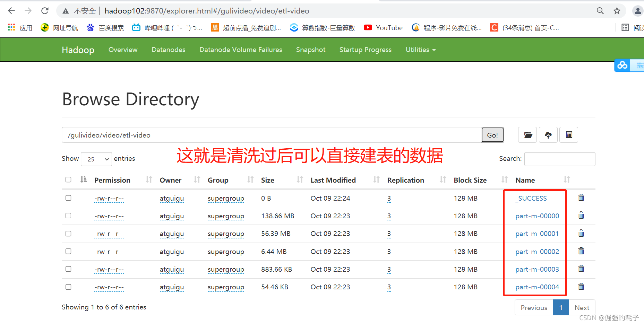The image size is (644, 324).
Task: Toggle the select-all checkbox in the table header
Action: click(x=68, y=179)
